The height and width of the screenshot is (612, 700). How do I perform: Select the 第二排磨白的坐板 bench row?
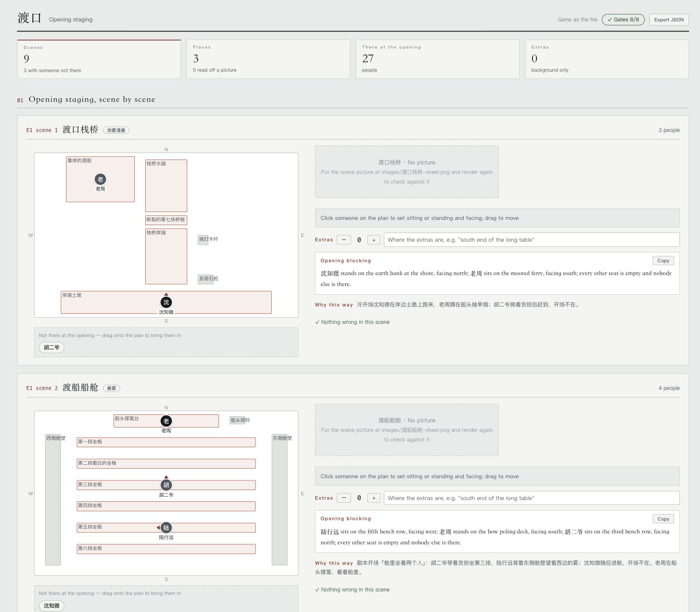coord(166,464)
